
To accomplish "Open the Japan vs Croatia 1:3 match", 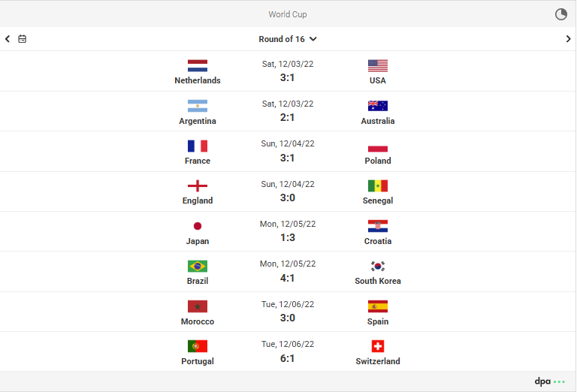I will click(x=288, y=231).
